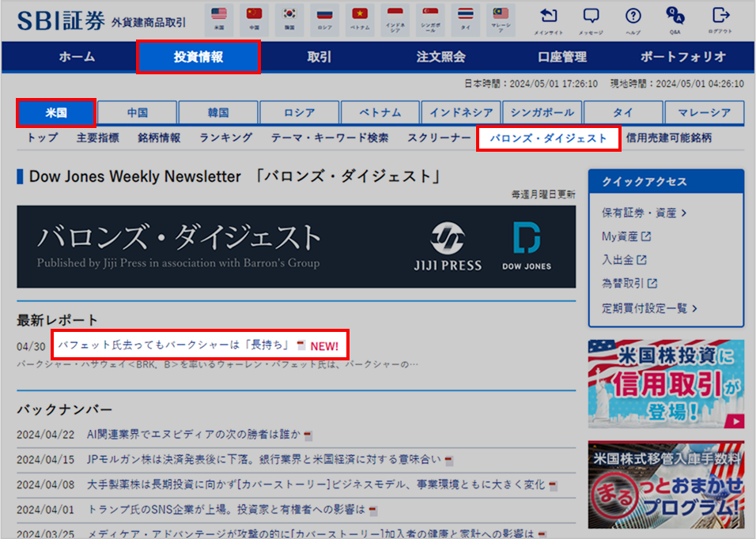Go to the ランキング sub-tab

(x=225, y=138)
